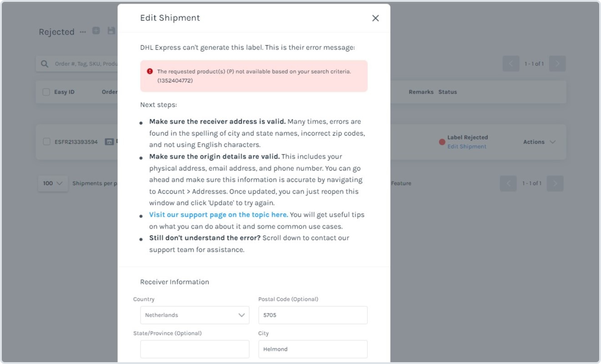601x364 pixels.
Task: Close the Edit Shipment dialog
Action: (x=376, y=18)
